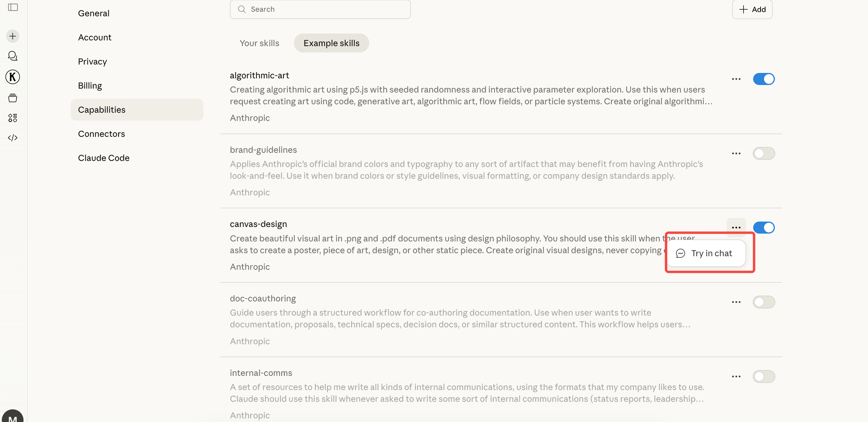Toggle the left sidebar panel icon
868x422 pixels.
click(13, 8)
